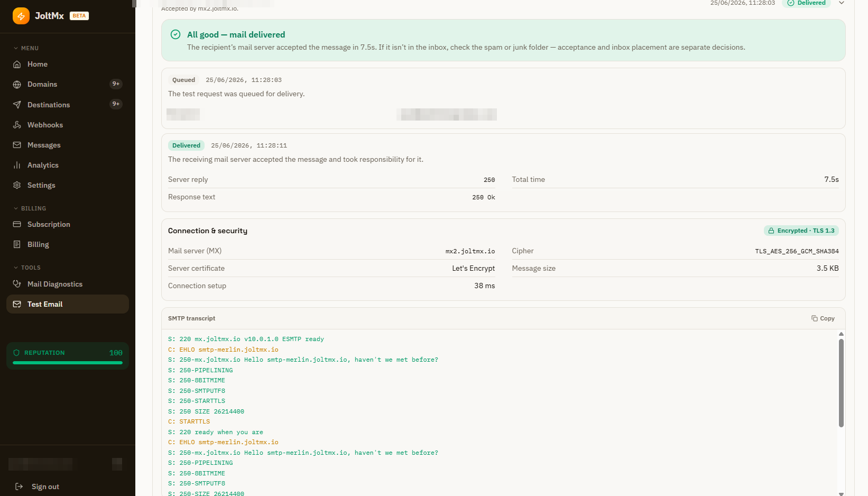Click the JoltMx brand name
Image resolution: width=868 pixels, height=496 pixels.
pos(49,16)
